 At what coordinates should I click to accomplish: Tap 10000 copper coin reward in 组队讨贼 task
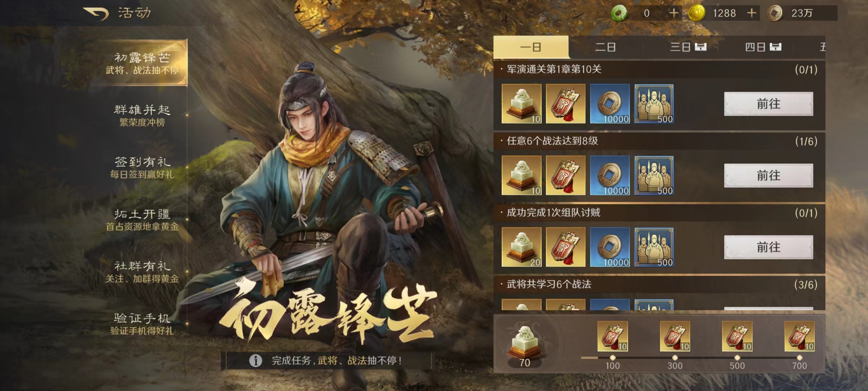pos(610,247)
